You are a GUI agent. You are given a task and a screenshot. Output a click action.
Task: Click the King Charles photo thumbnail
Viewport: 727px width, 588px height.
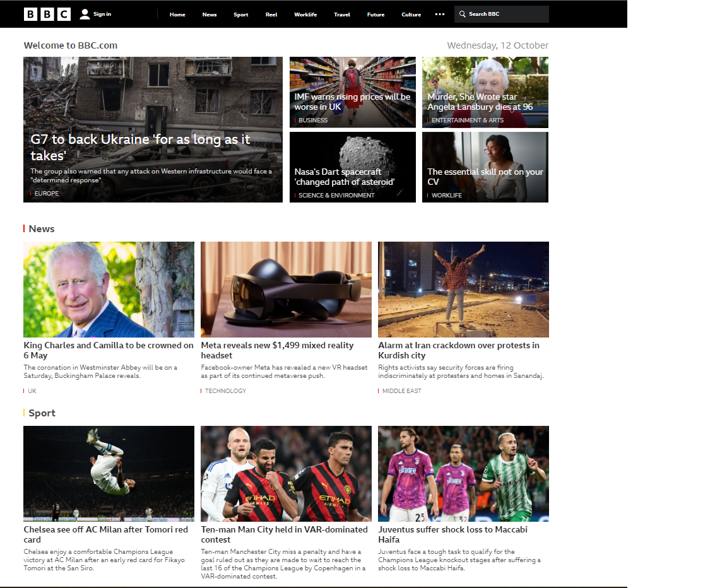click(109, 290)
